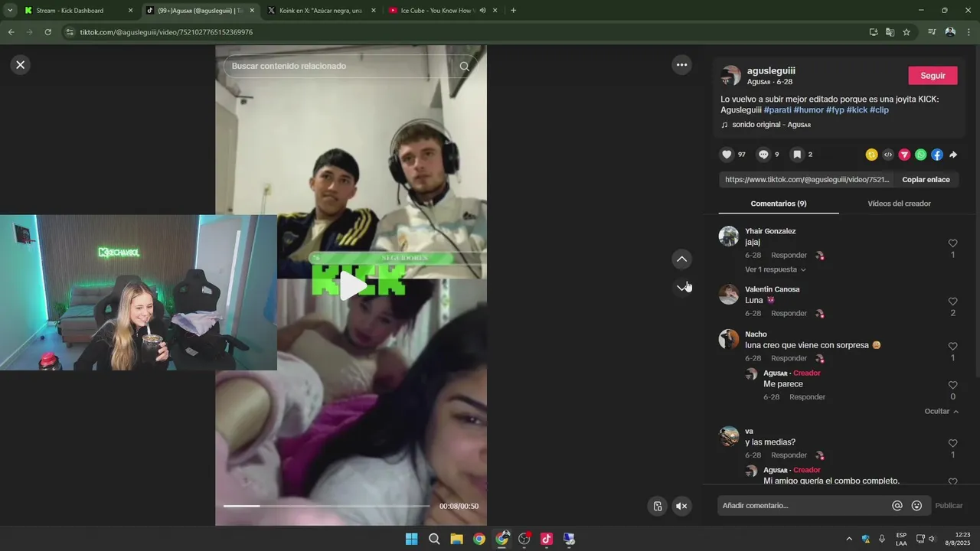Image resolution: width=980 pixels, height=551 pixels.
Task: Like the video with the heart icon
Action: pos(727,155)
